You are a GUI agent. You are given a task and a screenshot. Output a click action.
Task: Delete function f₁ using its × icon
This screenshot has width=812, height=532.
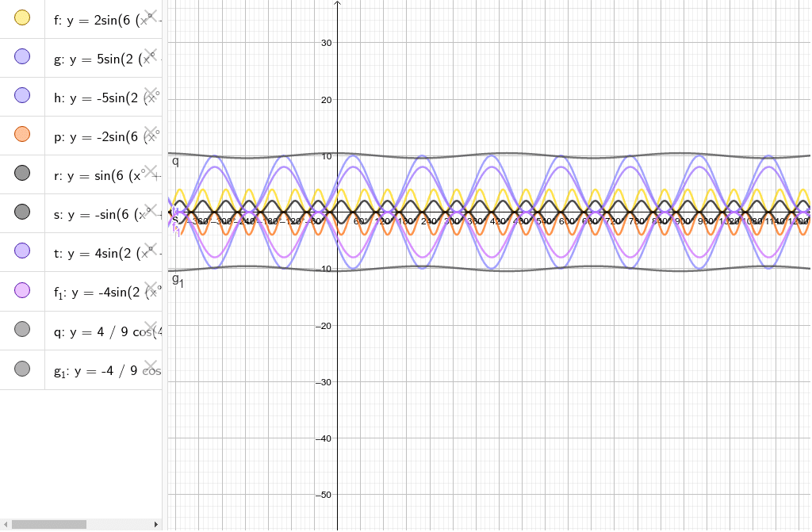click(x=150, y=288)
